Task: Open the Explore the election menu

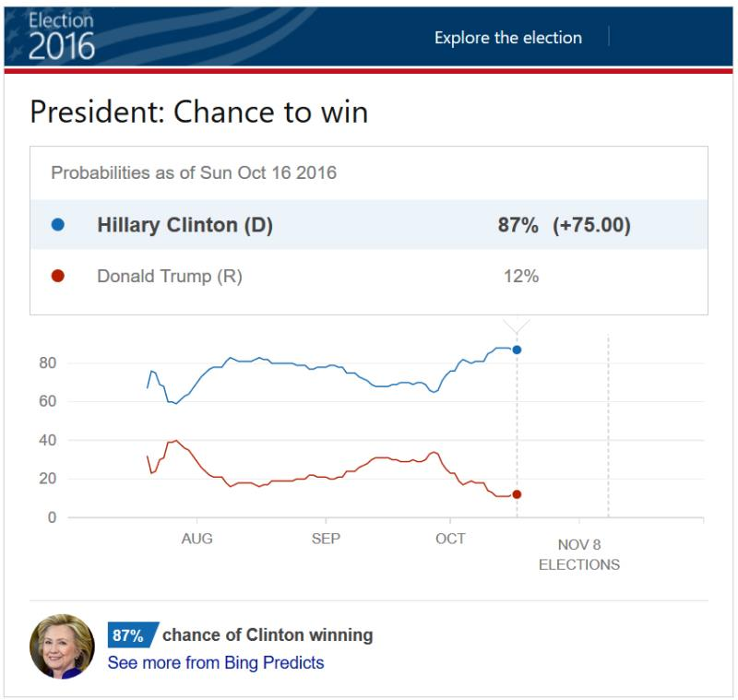Action: click(507, 38)
